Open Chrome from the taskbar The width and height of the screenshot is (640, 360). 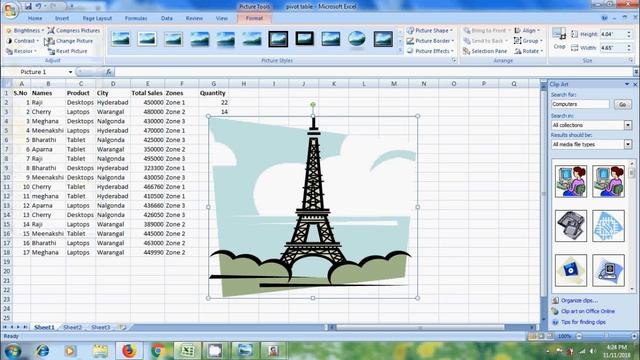pyautogui.click(x=158, y=351)
